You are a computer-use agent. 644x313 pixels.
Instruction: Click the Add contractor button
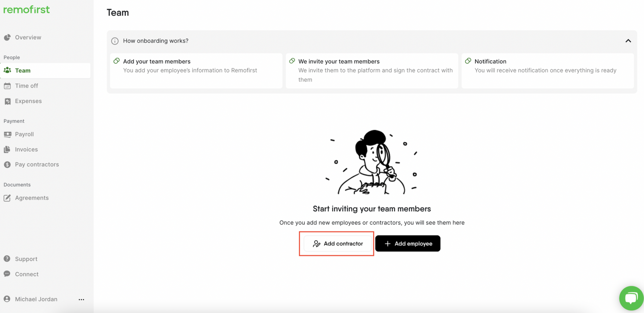point(337,244)
